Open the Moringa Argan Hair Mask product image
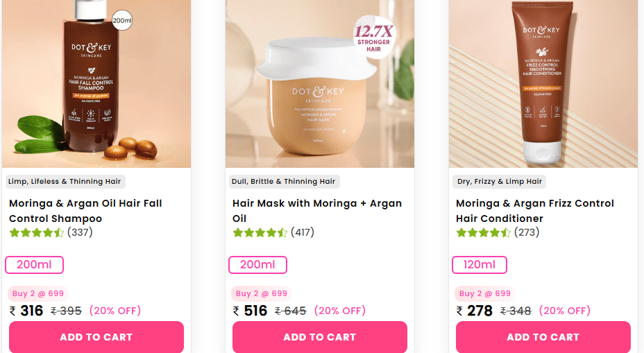644x353 pixels. [x=319, y=84]
